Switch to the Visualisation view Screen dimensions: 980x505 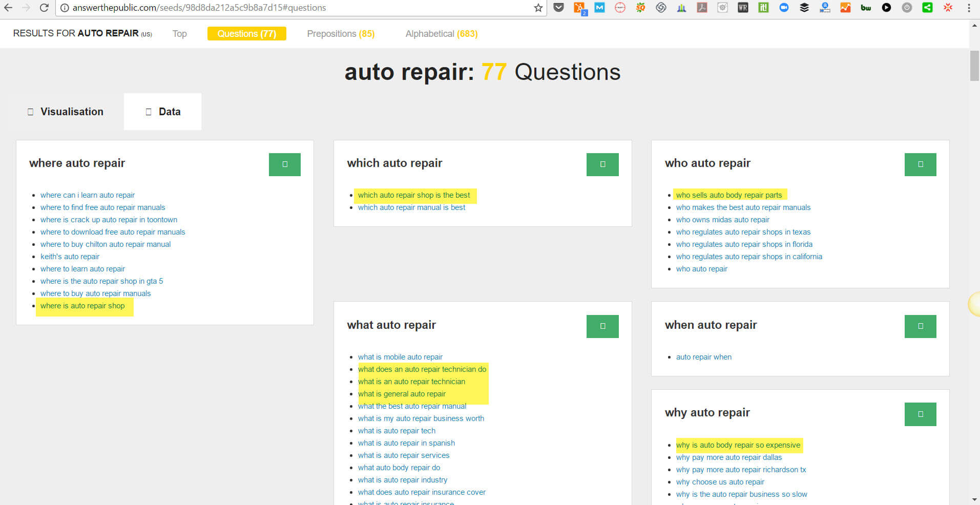(x=65, y=112)
